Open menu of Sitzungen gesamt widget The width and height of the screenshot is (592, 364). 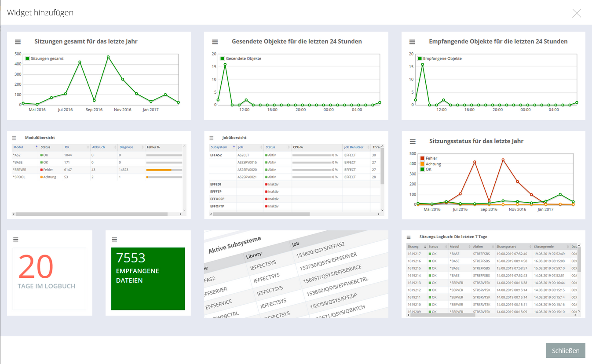[18, 42]
